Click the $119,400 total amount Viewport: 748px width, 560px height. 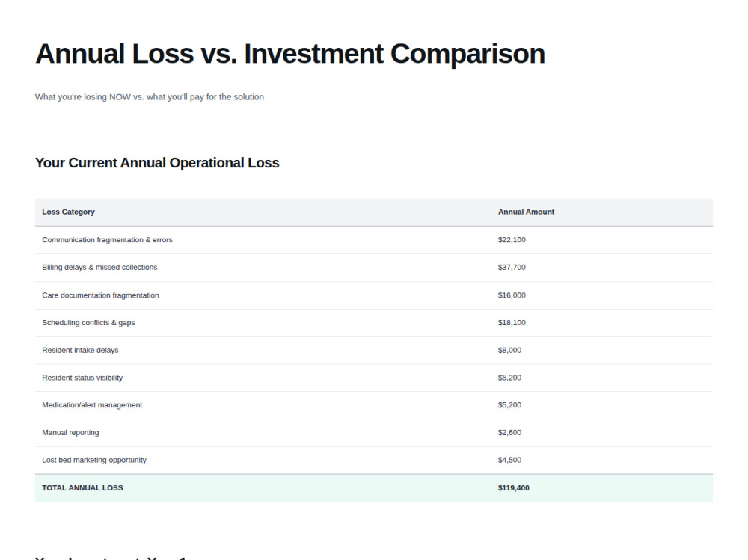tap(513, 488)
